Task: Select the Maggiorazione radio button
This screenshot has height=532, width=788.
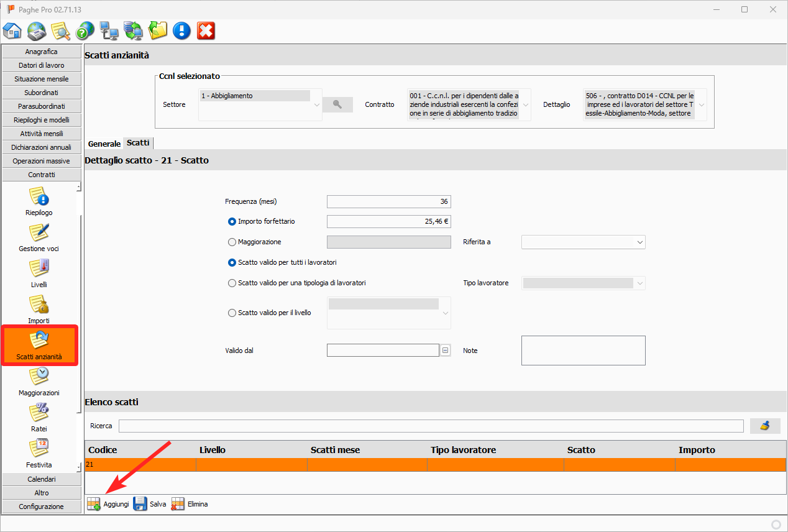Action: point(232,242)
